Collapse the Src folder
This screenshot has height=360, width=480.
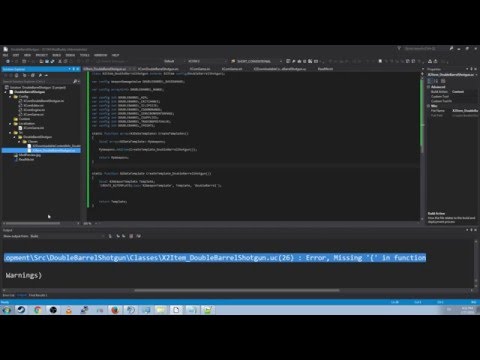coord(11,133)
